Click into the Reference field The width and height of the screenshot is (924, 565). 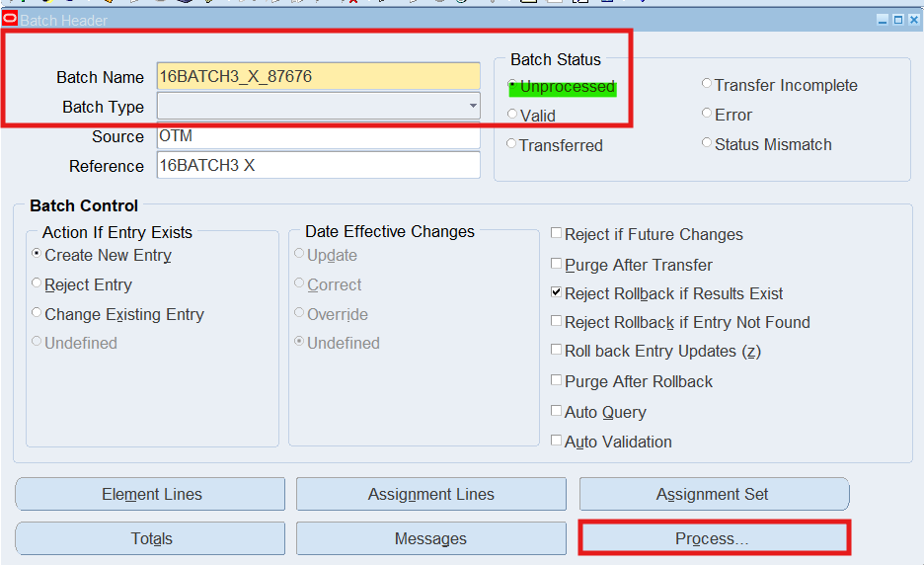318,166
